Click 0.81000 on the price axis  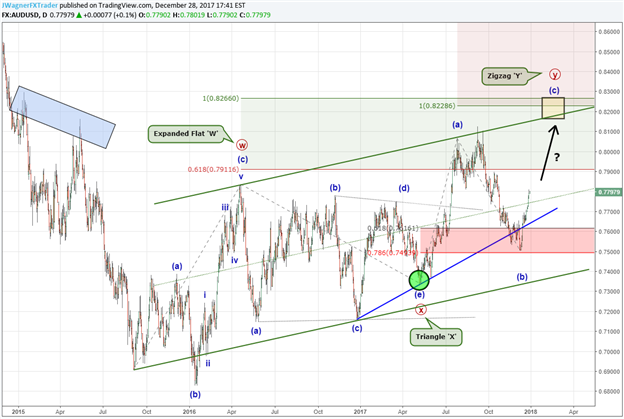(x=609, y=132)
